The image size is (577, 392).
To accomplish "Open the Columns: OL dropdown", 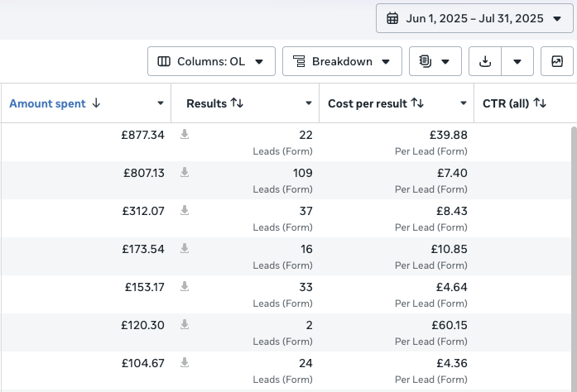I will point(211,61).
